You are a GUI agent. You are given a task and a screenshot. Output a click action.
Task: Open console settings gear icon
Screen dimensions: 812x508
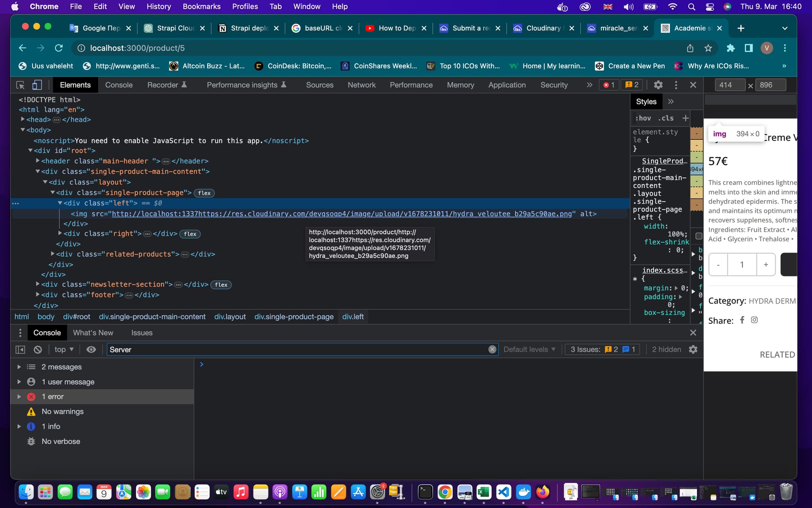693,350
